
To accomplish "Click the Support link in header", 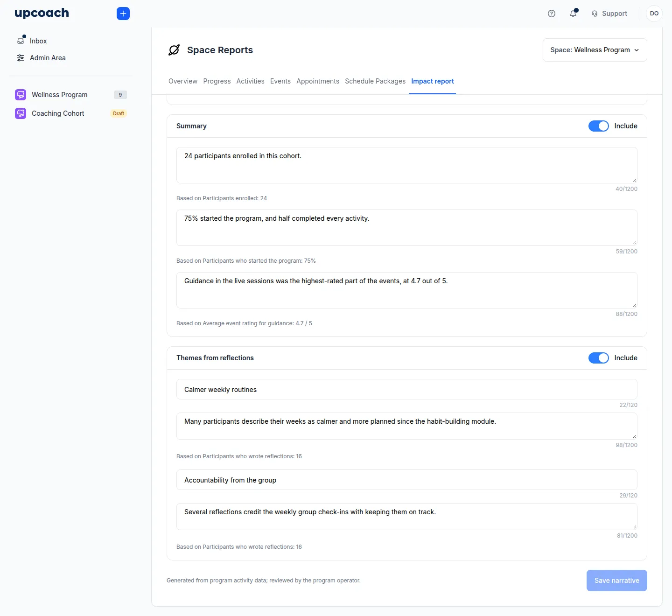I will (615, 14).
